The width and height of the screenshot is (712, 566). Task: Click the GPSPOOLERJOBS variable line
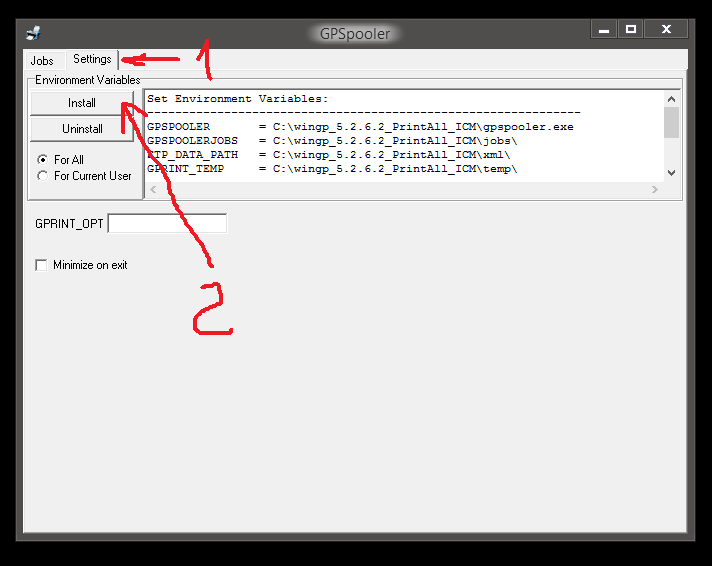tap(332, 141)
